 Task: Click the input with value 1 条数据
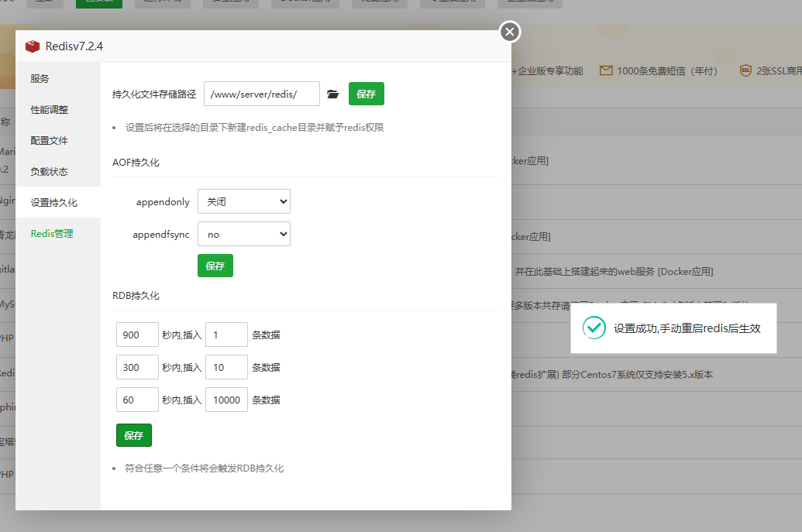(x=226, y=335)
